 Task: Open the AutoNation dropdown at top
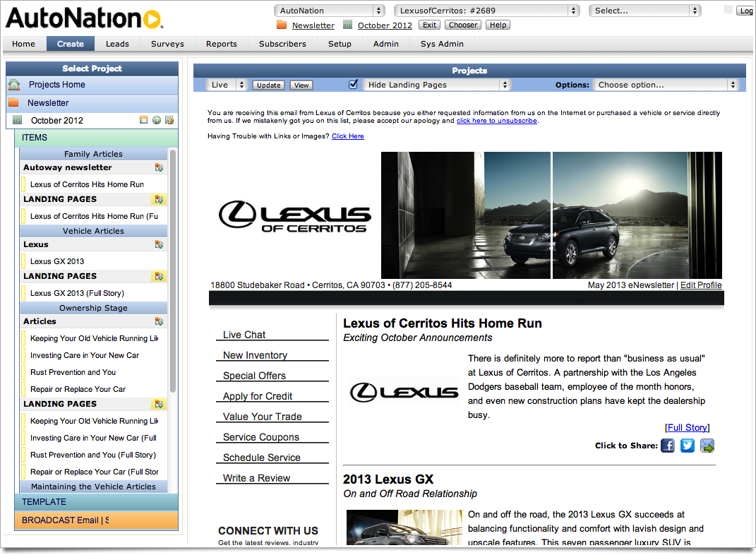coord(330,11)
